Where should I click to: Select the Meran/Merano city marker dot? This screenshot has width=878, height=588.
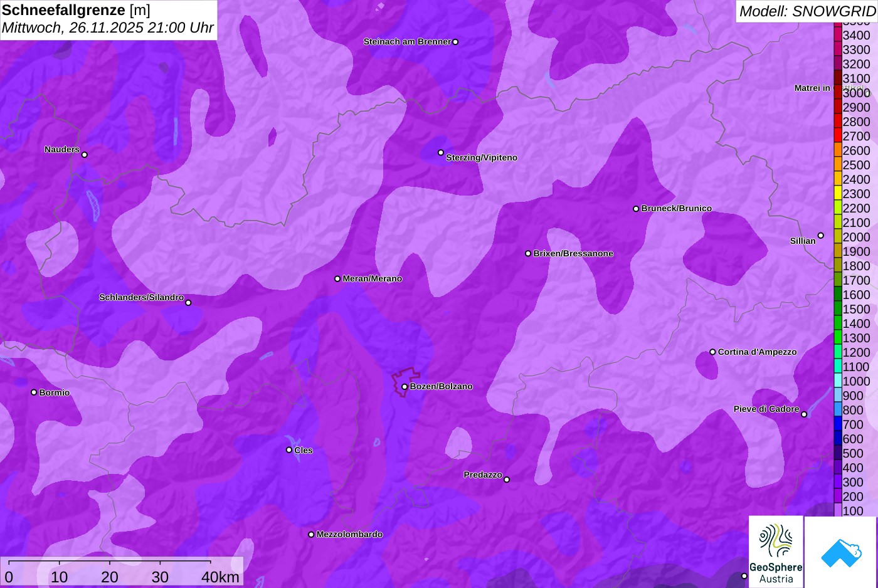coord(337,278)
